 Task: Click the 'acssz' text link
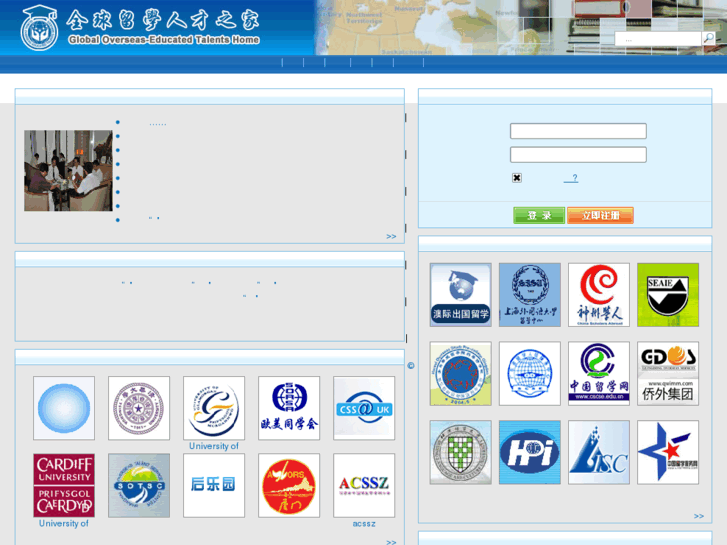pos(364,524)
